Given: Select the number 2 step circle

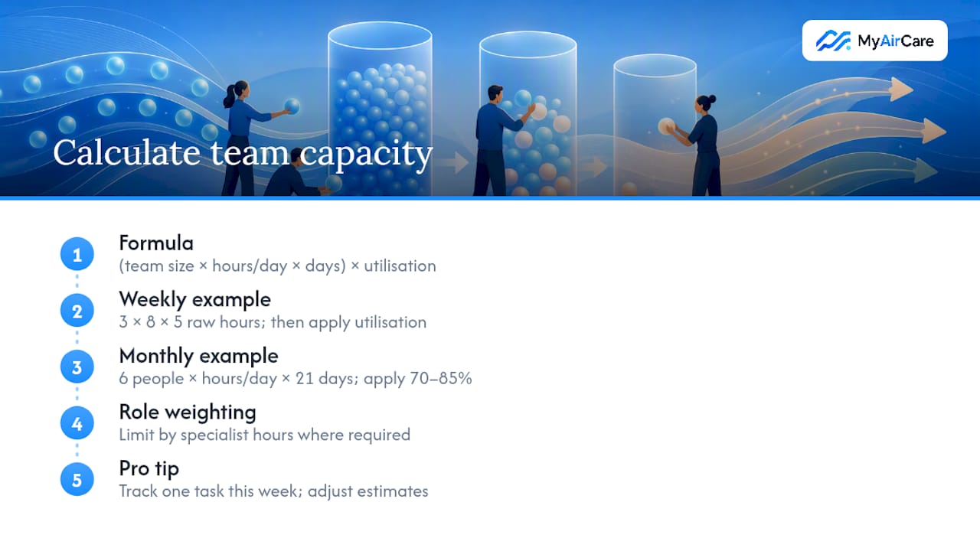Looking at the screenshot, I should pyautogui.click(x=77, y=311).
